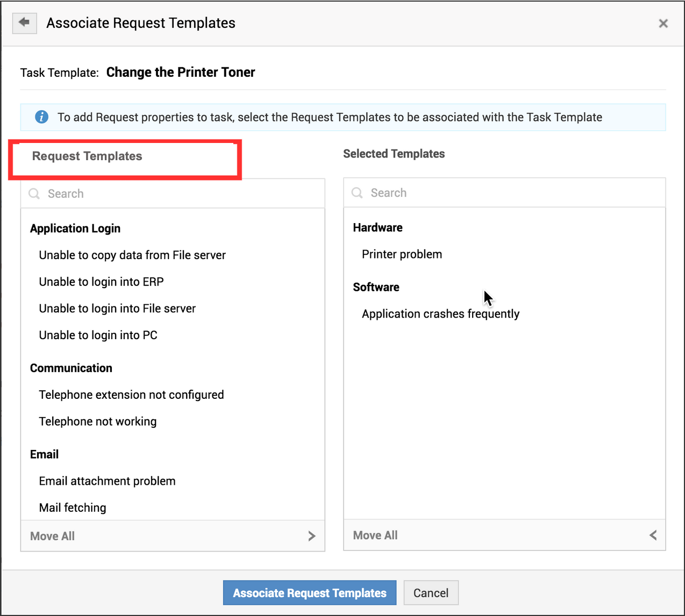Select 'Printer problem' in Selected Templates
685x616 pixels.
tap(402, 254)
